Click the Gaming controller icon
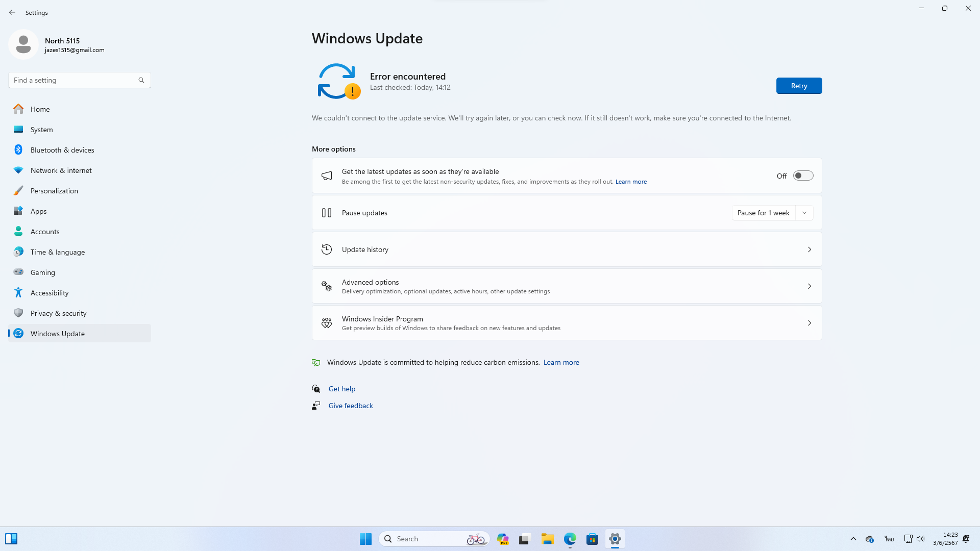Screen dimensions: 980x551 coord(18,272)
